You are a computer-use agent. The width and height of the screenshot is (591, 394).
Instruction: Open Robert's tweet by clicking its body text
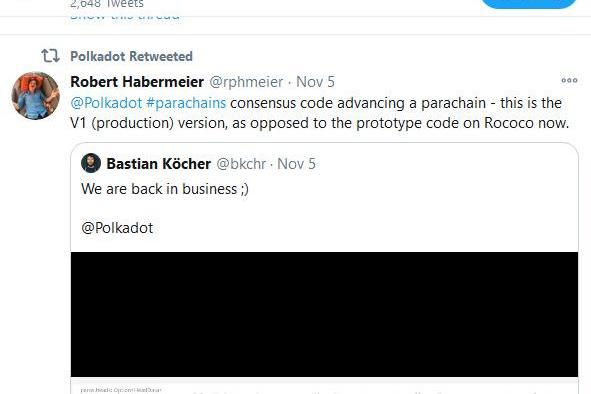(320, 113)
